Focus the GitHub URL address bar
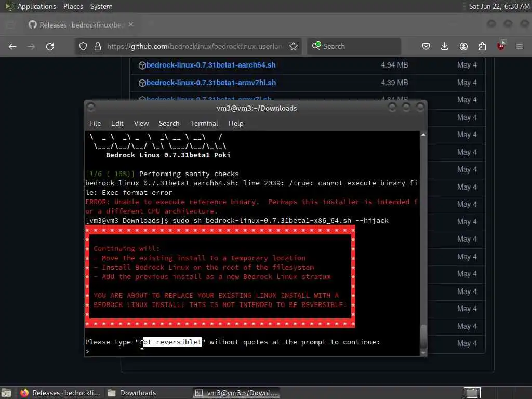Image resolution: width=532 pixels, height=399 pixels. point(194,46)
